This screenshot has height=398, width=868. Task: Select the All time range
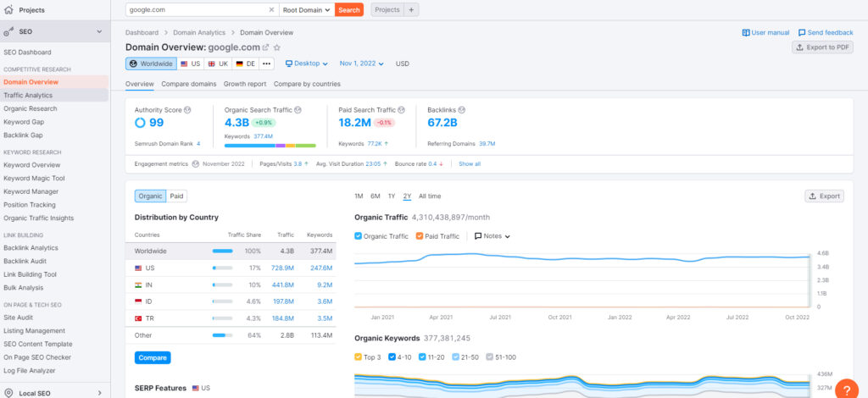pyautogui.click(x=430, y=196)
